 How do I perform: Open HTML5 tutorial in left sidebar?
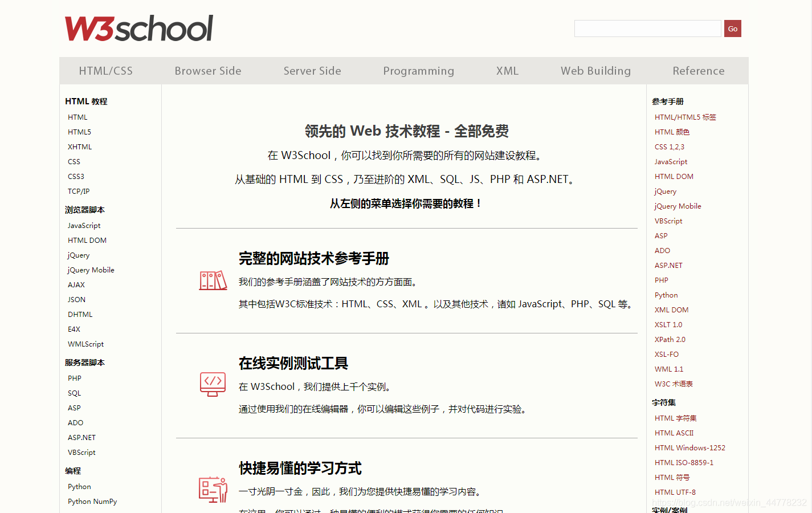coord(79,132)
